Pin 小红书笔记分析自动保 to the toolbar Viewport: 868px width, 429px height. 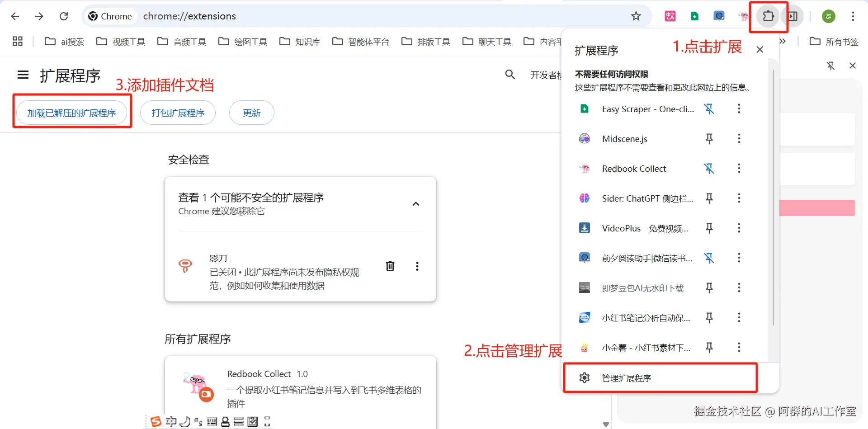pos(709,317)
